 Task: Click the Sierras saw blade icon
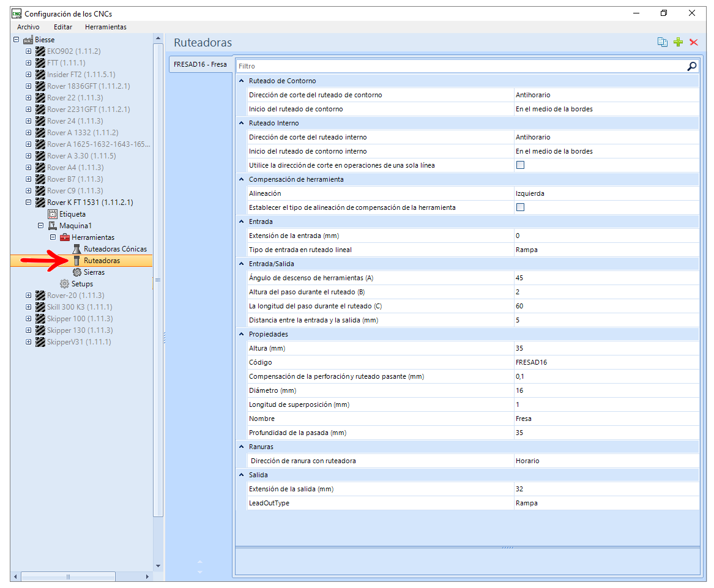(77, 272)
